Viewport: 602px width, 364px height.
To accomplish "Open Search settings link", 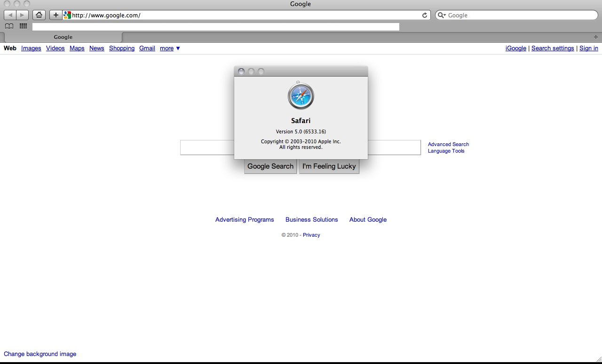I will point(553,48).
